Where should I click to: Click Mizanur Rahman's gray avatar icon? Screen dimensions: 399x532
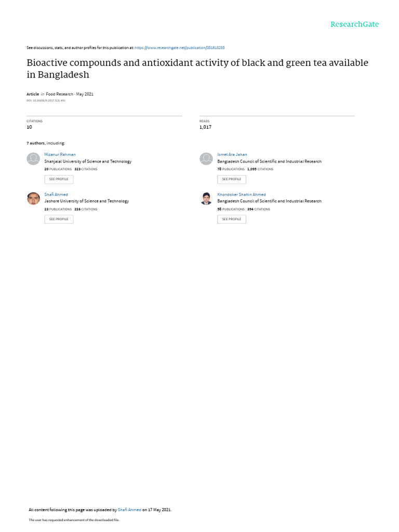[33, 158]
